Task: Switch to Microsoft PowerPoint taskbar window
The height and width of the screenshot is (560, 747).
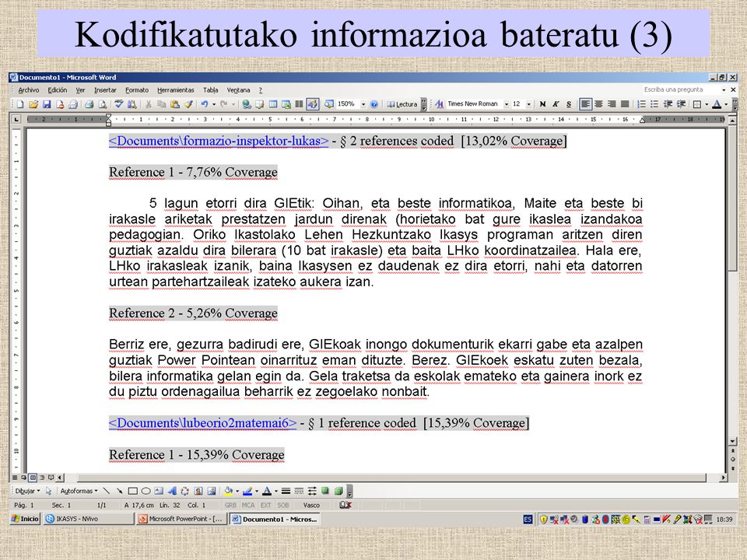Action: 181,519
